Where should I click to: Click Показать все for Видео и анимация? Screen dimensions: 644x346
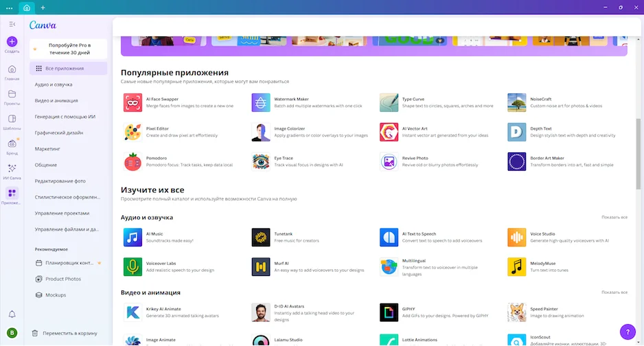click(x=614, y=292)
